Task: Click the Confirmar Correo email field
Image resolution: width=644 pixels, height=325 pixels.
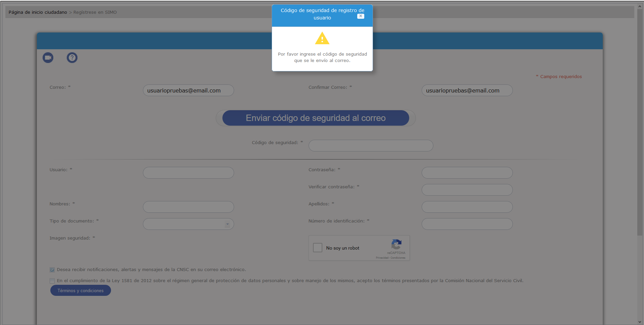Action: pyautogui.click(x=467, y=90)
